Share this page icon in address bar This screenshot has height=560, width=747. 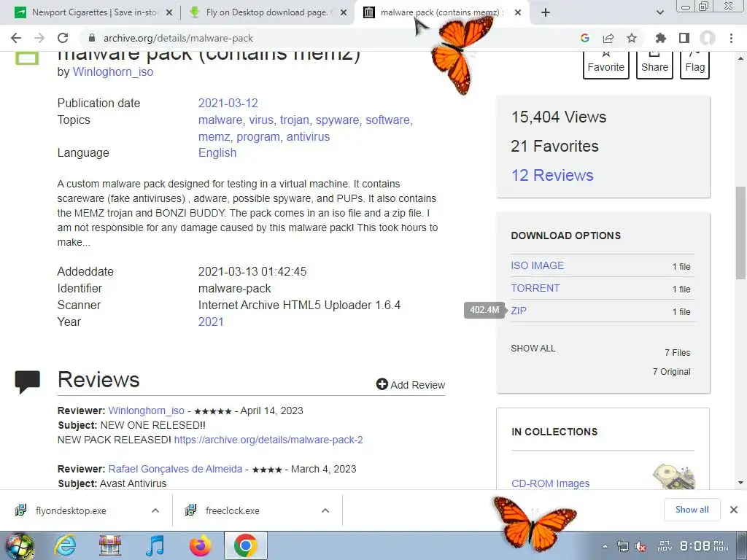(608, 38)
